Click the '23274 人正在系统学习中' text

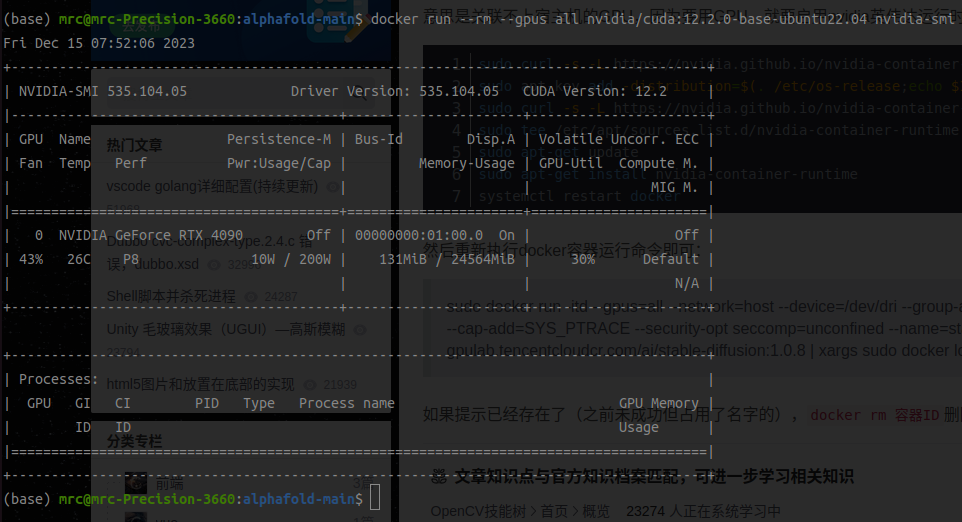(703, 511)
